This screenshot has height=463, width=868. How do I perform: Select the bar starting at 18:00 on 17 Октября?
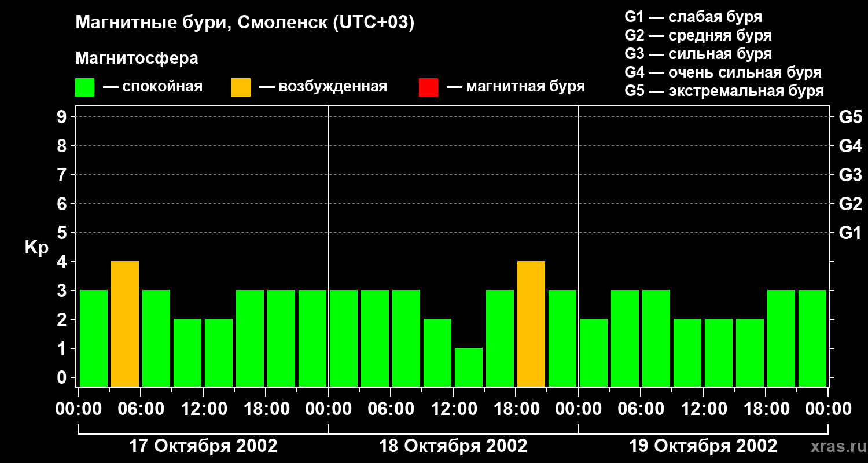[x=281, y=338]
